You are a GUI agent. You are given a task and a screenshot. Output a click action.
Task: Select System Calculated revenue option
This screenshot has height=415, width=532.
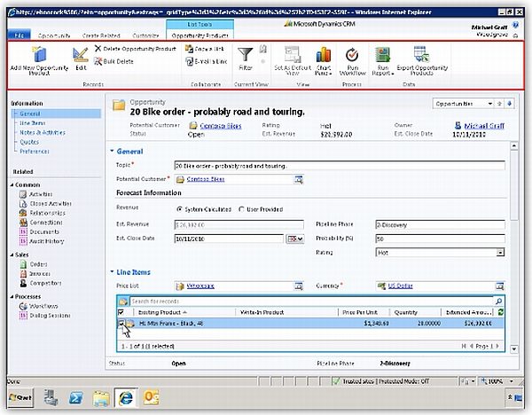pyautogui.click(x=181, y=209)
